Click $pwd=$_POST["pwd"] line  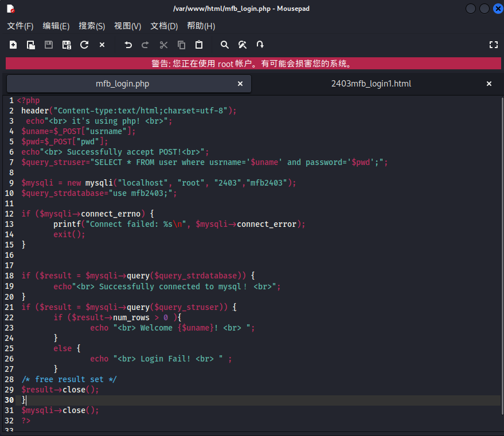point(65,142)
